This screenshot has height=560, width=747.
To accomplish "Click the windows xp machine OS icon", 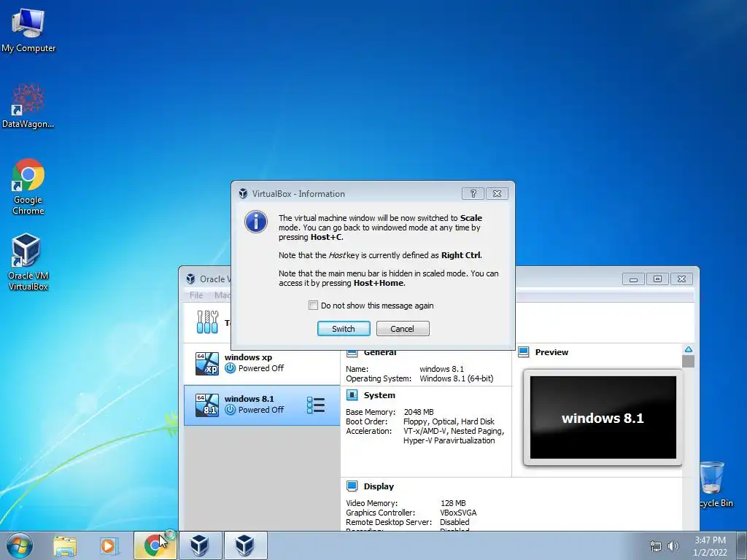I will tap(206, 363).
